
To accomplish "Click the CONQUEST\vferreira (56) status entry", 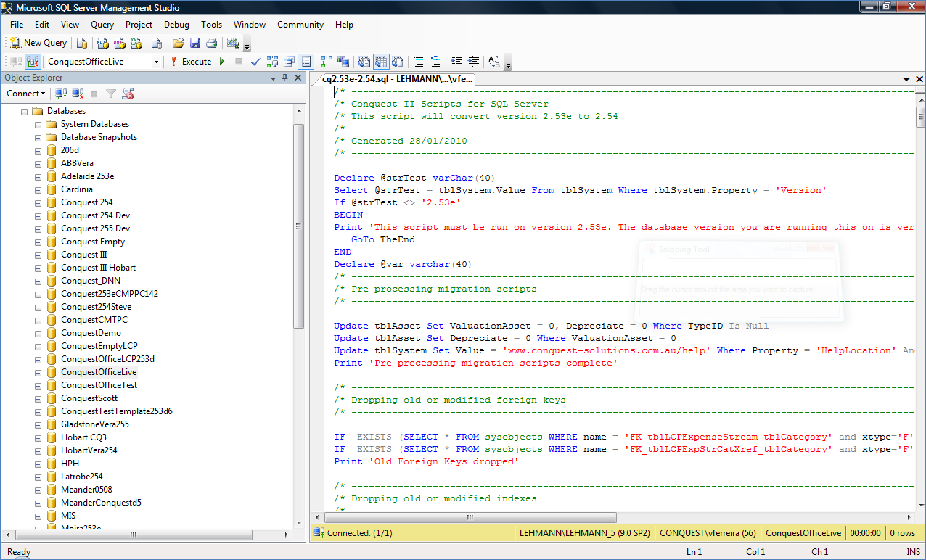I will (x=708, y=533).
